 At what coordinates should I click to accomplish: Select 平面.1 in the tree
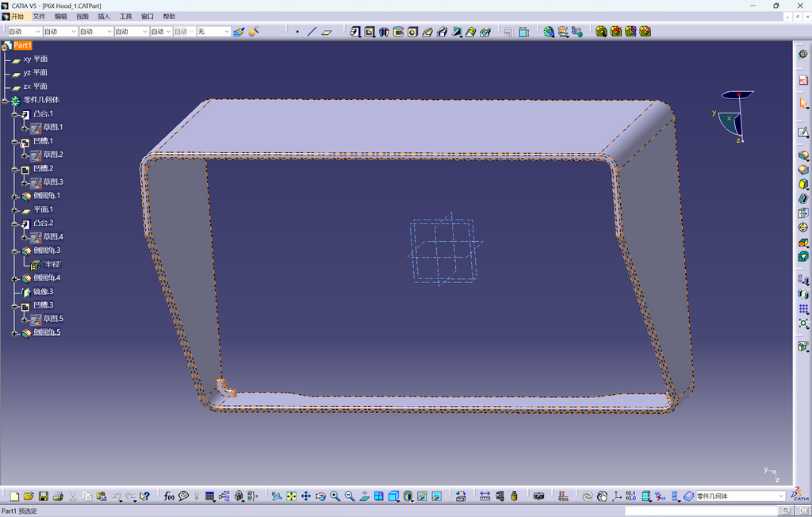pos(44,210)
